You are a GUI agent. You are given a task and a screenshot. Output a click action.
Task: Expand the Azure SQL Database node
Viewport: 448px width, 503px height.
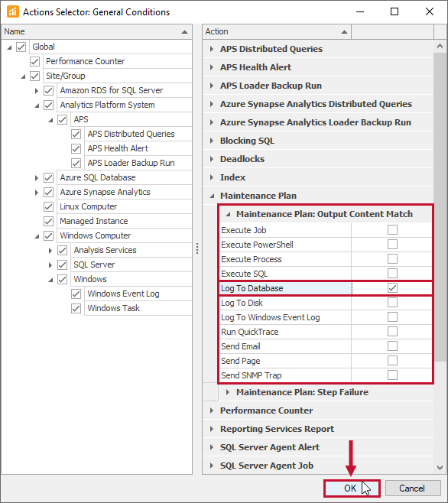point(37,177)
